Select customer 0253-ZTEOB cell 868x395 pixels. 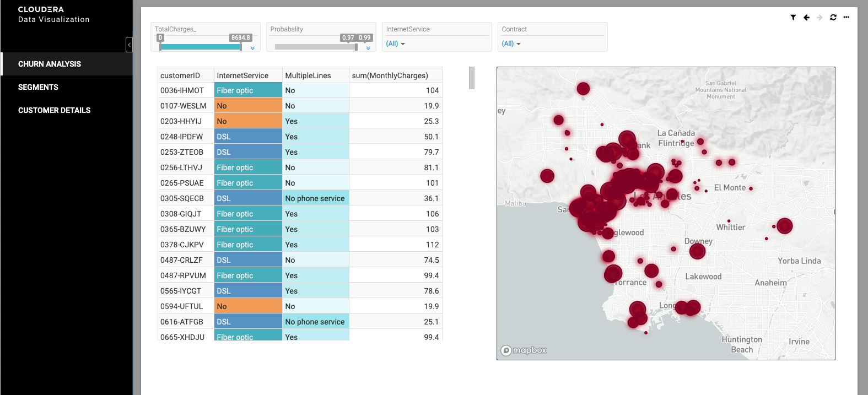(x=186, y=152)
